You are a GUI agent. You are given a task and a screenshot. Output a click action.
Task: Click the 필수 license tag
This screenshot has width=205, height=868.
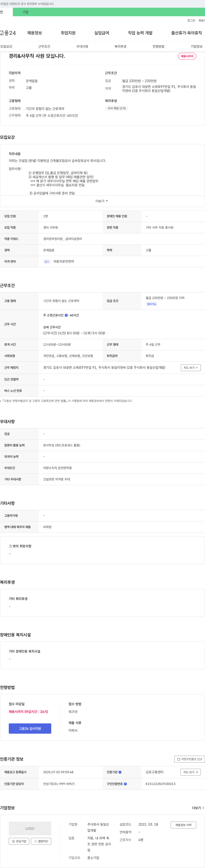(47, 261)
